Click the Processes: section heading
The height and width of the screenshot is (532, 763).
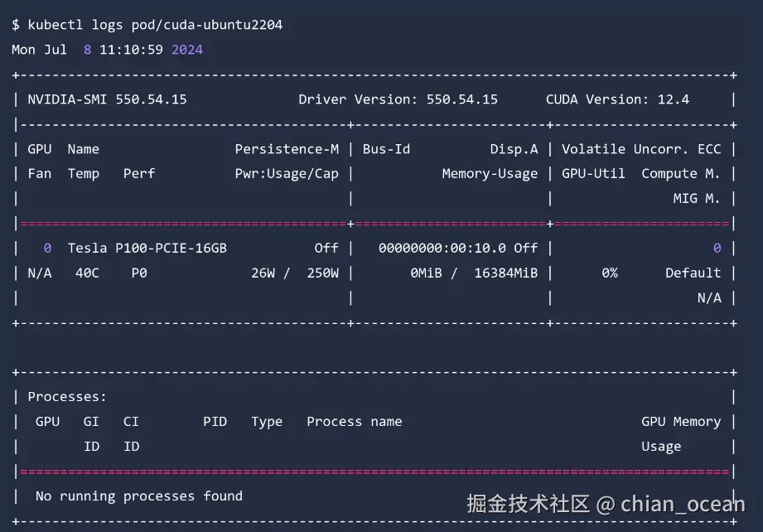coord(67,397)
